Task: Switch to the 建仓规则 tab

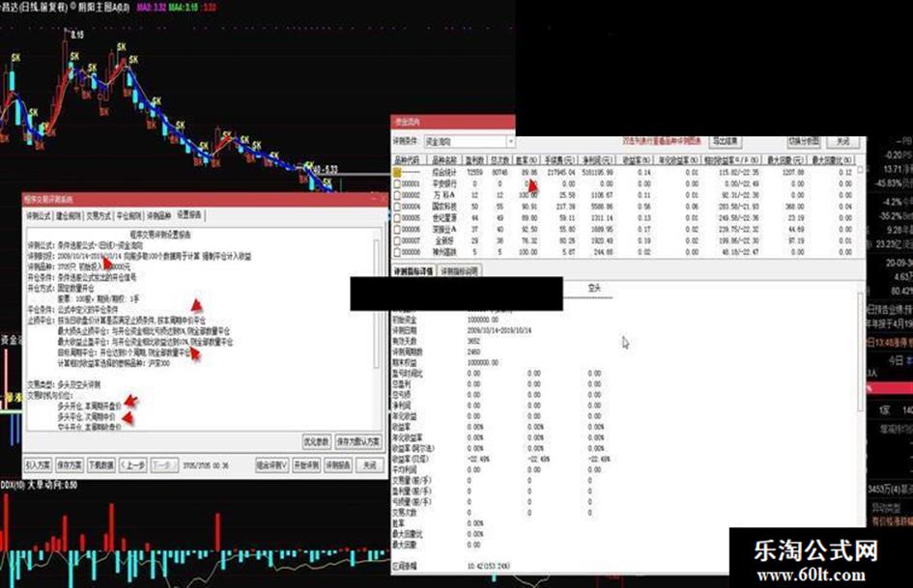Action: point(69,216)
